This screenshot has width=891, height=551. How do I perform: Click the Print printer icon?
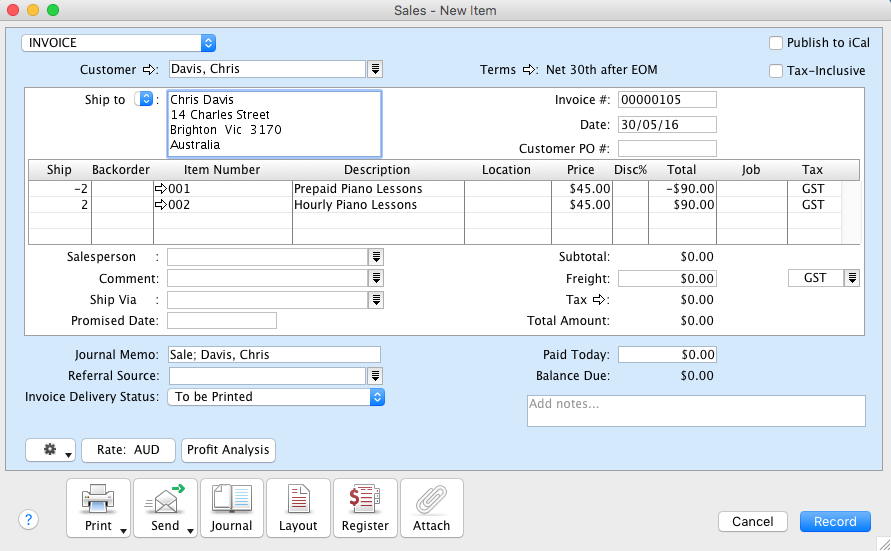pos(98,500)
